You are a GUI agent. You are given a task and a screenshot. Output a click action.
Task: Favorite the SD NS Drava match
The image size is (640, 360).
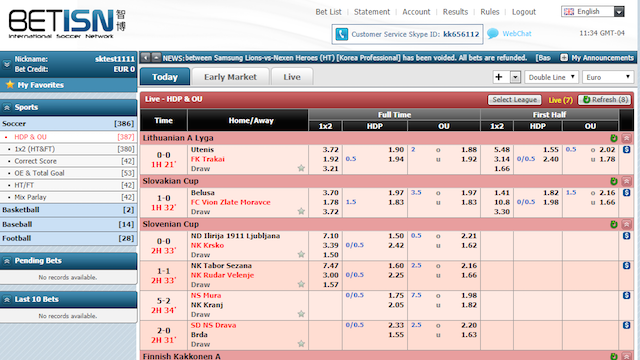point(301,343)
